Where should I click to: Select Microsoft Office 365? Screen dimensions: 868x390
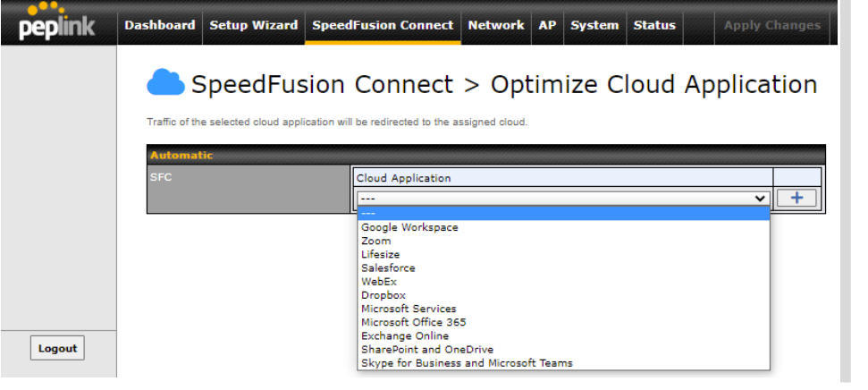563,322
